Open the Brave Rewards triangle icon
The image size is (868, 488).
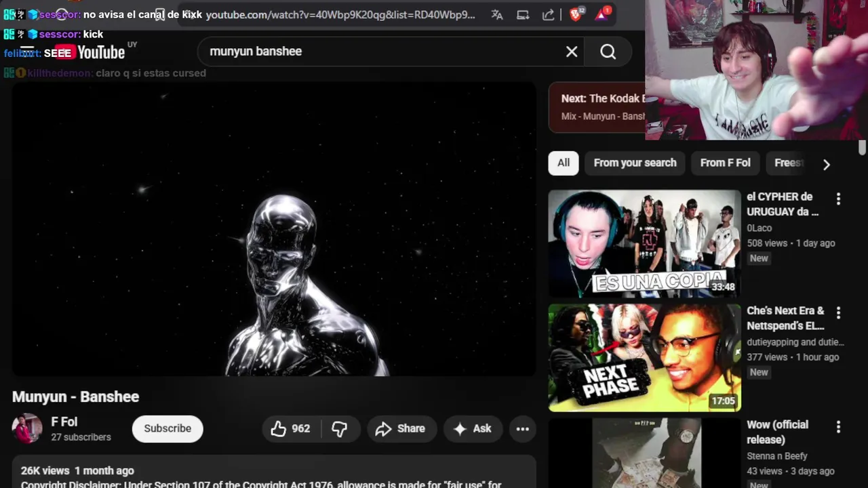(x=602, y=14)
